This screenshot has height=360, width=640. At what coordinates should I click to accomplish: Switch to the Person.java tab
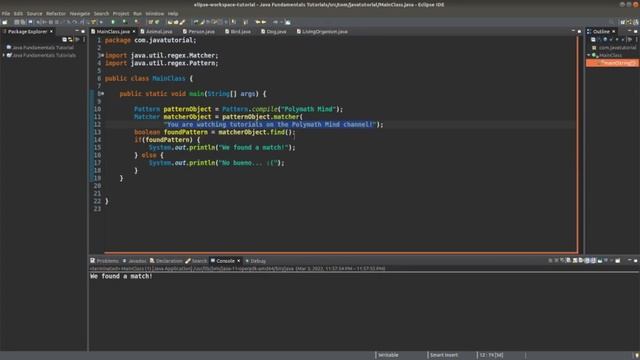(201, 31)
